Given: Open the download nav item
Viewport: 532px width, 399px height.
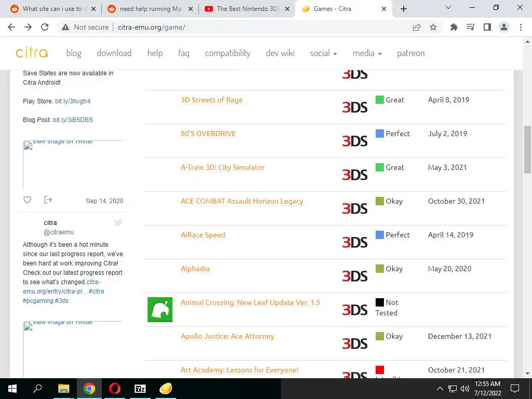Looking at the screenshot, I should pos(114,54).
